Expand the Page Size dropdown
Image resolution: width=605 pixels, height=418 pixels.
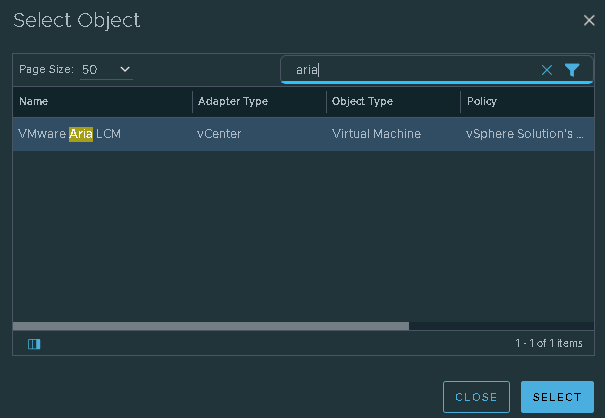tap(107, 69)
